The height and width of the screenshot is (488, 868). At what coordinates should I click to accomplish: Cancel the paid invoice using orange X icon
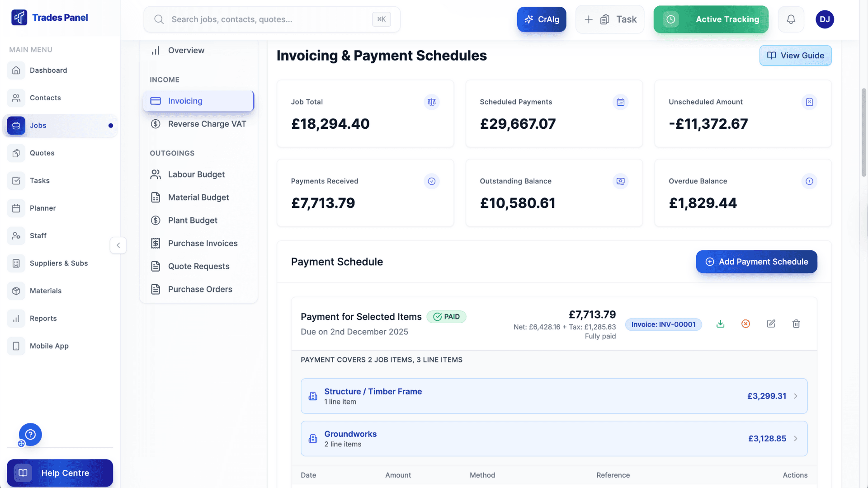pyautogui.click(x=746, y=324)
